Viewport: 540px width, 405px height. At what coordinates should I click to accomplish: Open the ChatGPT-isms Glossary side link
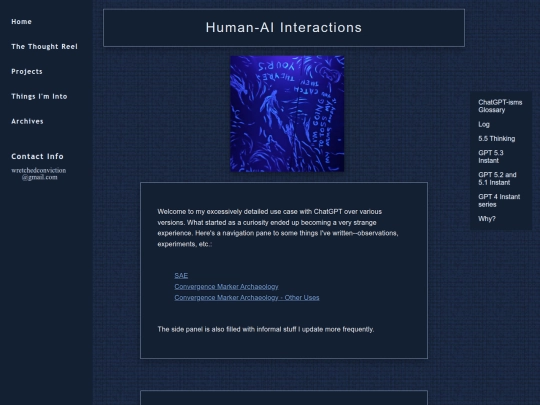click(x=500, y=106)
